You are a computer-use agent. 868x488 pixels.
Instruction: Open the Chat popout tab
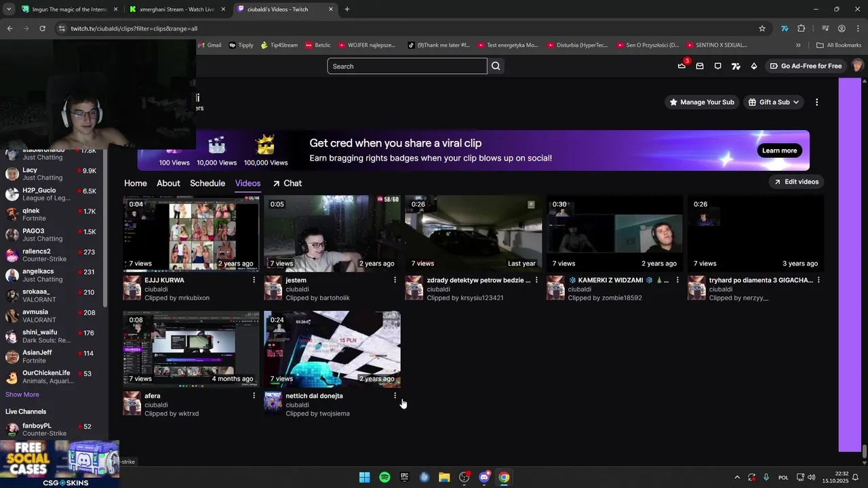288,183
